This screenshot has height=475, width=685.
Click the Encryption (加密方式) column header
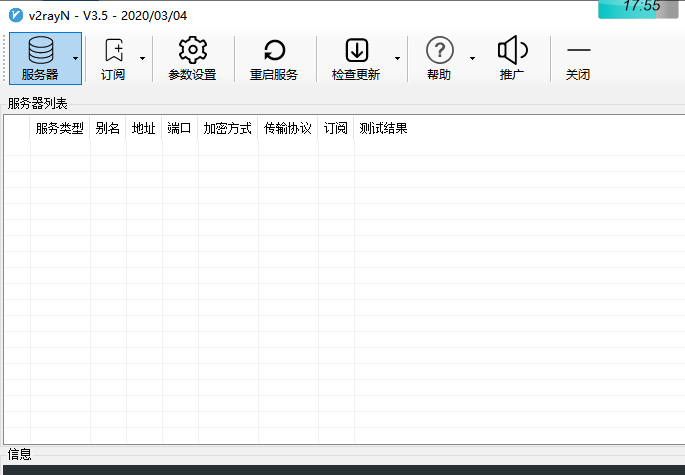227,129
